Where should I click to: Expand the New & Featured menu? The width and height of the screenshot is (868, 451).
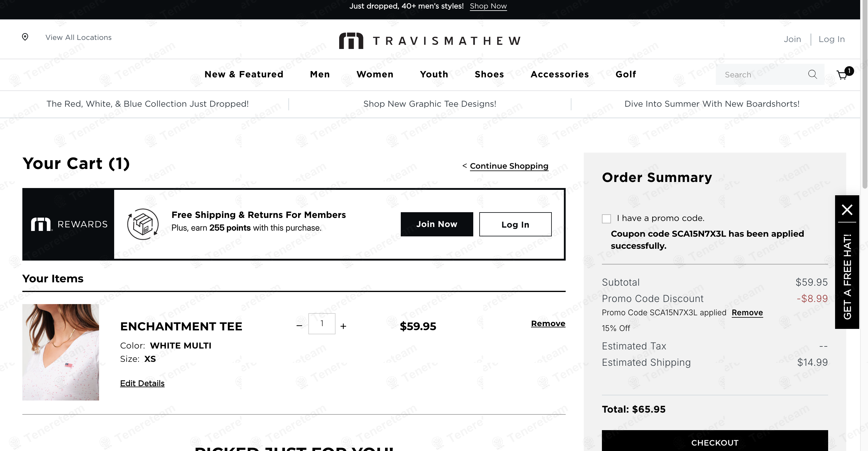coord(244,74)
